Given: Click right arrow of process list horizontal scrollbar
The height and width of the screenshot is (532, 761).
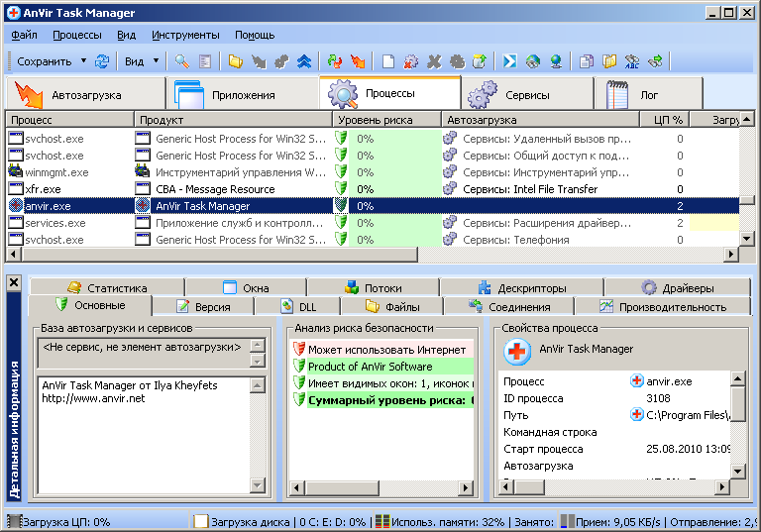Looking at the screenshot, I should [730, 255].
